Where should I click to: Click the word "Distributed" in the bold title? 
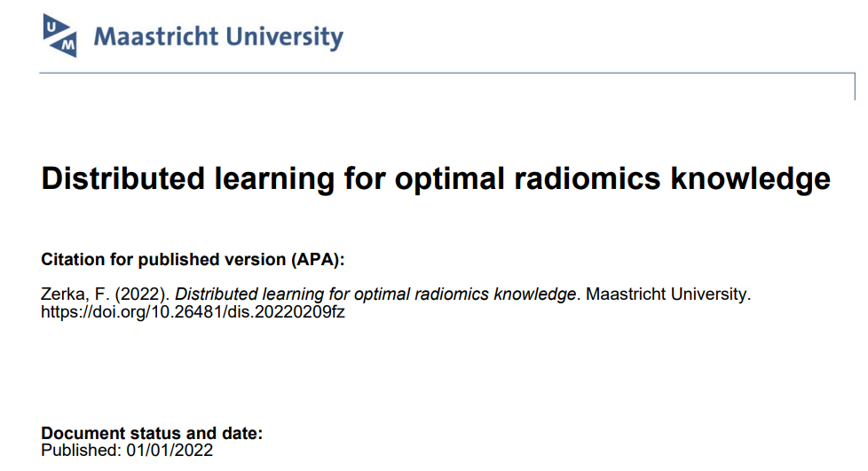point(124,179)
